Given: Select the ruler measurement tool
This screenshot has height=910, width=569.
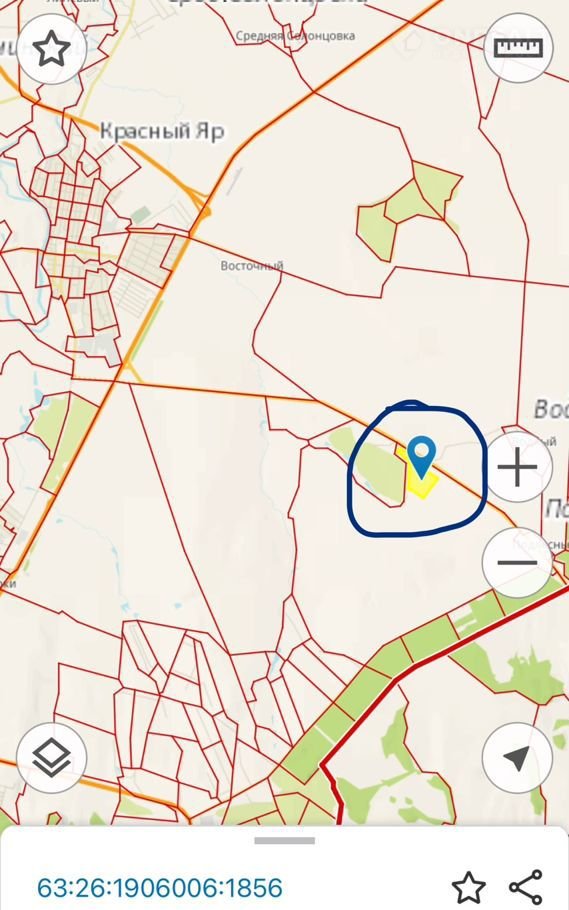Looking at the screenshot, I should [x=518, y=48].
